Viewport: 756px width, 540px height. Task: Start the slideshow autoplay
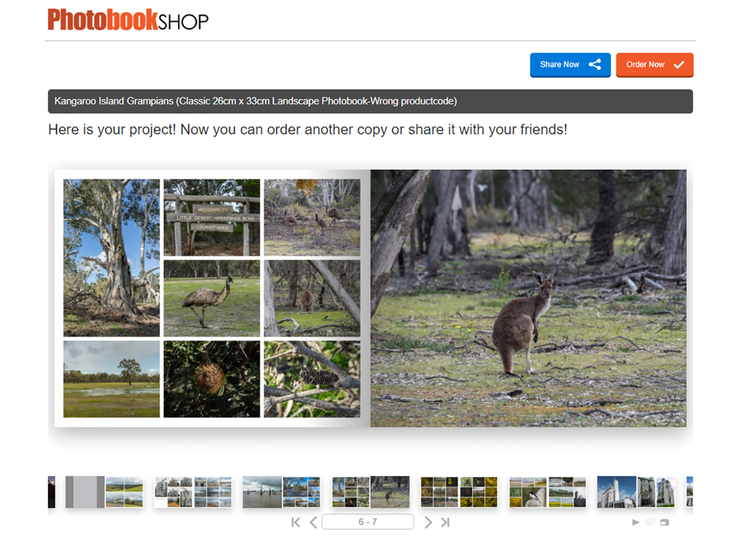point(636,522)
